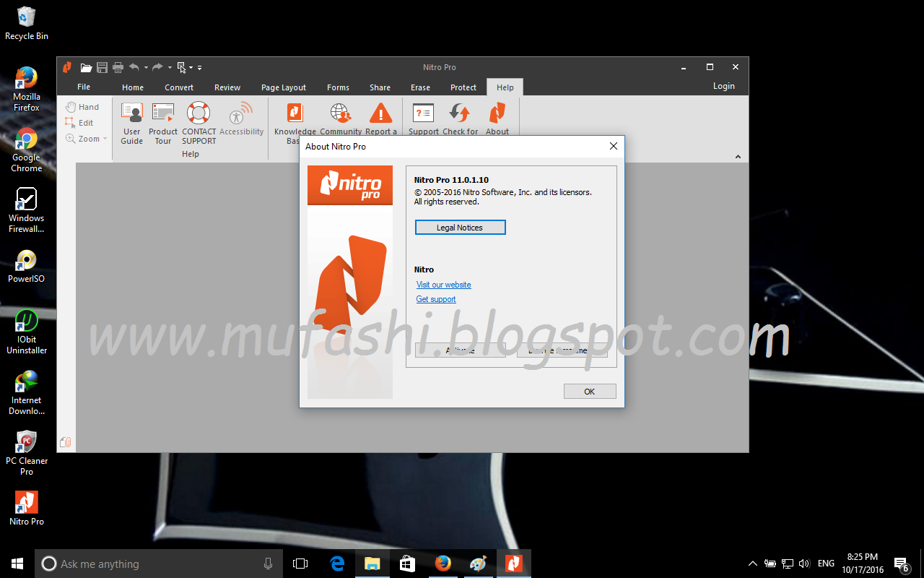
Task: Click OK in About Nitro Pro dialog
Action: 590,392
